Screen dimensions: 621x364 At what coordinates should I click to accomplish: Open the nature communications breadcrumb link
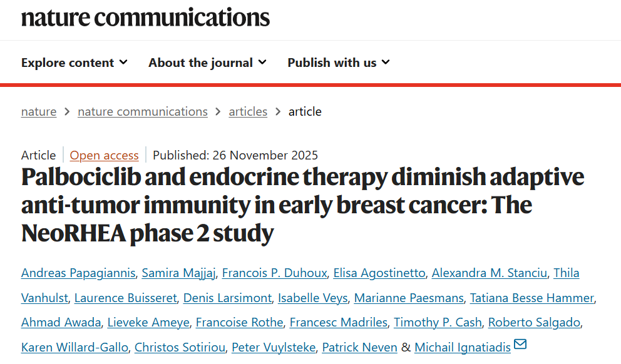[143, 112]
